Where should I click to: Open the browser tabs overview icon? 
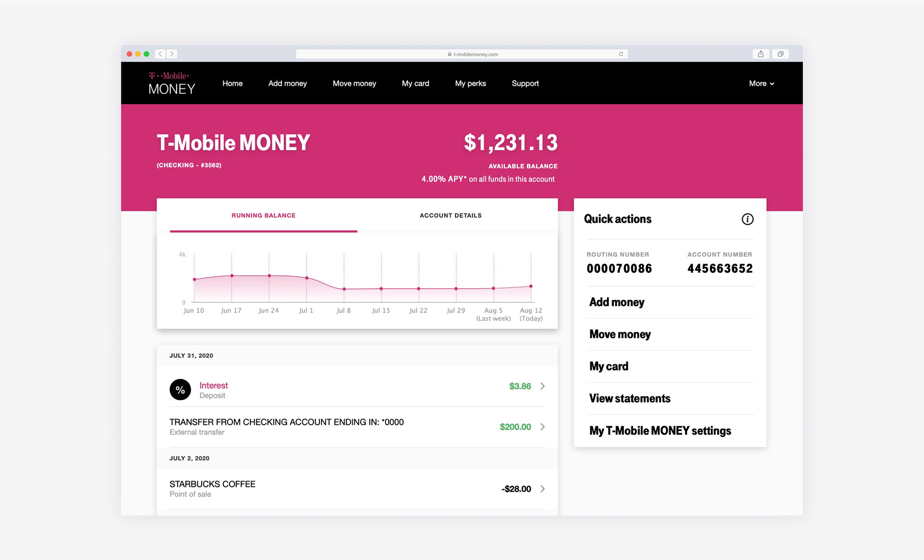780,54
